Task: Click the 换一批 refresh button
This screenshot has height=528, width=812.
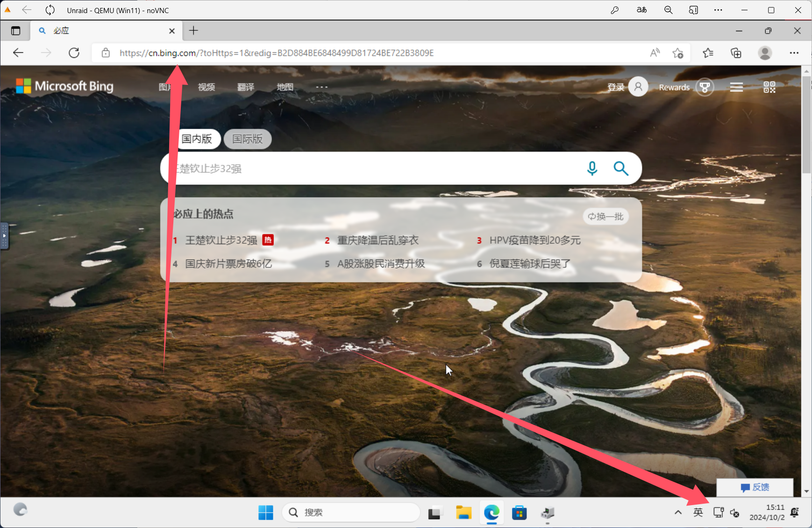Action: pos(605,217)
